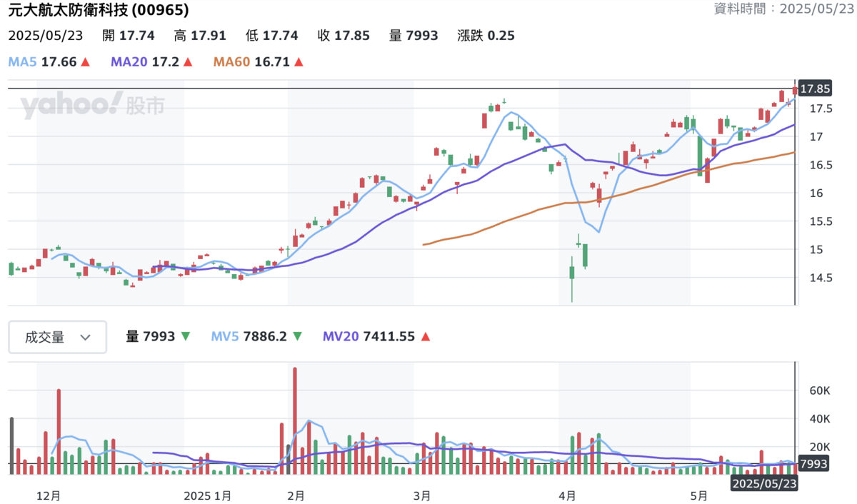Image resolution: width=857 pixels, height=504 pixels.
Task: Click the 2月 label on the time axis
Action: pyautogui.click(x=296, y=495)
